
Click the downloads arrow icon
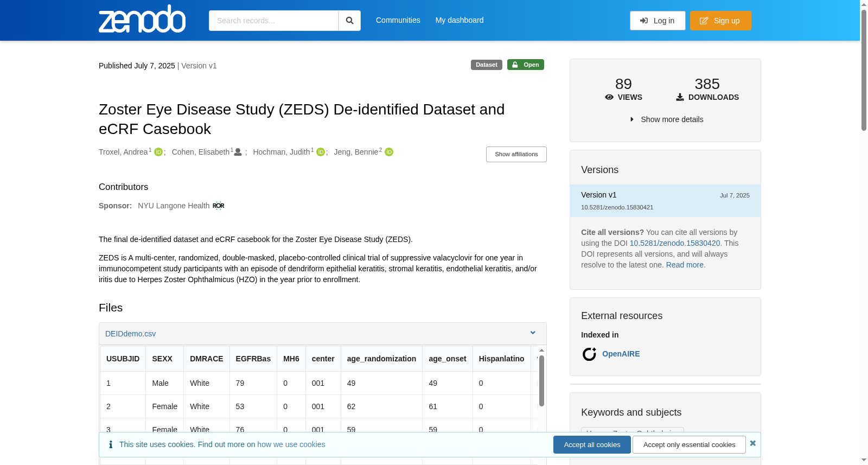point(680,97)
